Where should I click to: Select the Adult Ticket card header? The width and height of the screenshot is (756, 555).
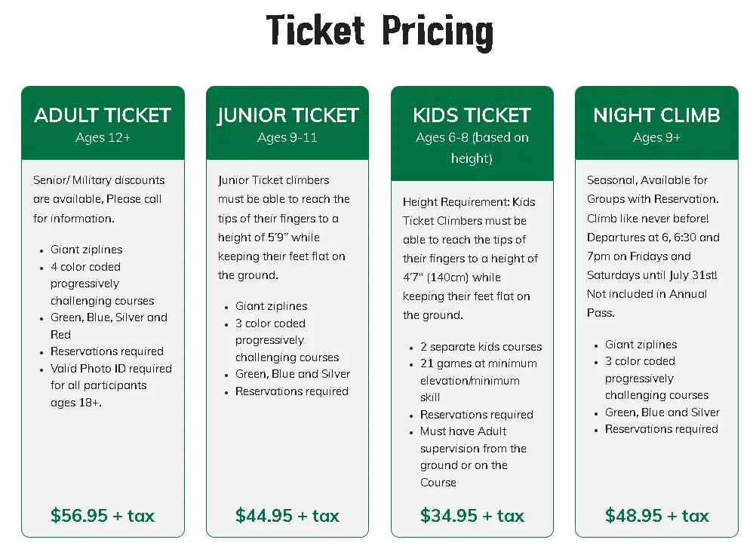point(103,123)
